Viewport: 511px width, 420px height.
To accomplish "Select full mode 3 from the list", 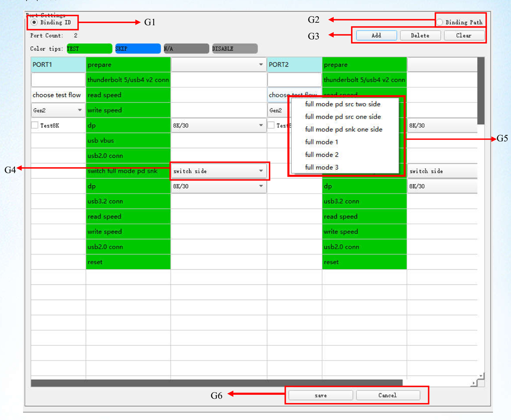I will click(321, 167).
